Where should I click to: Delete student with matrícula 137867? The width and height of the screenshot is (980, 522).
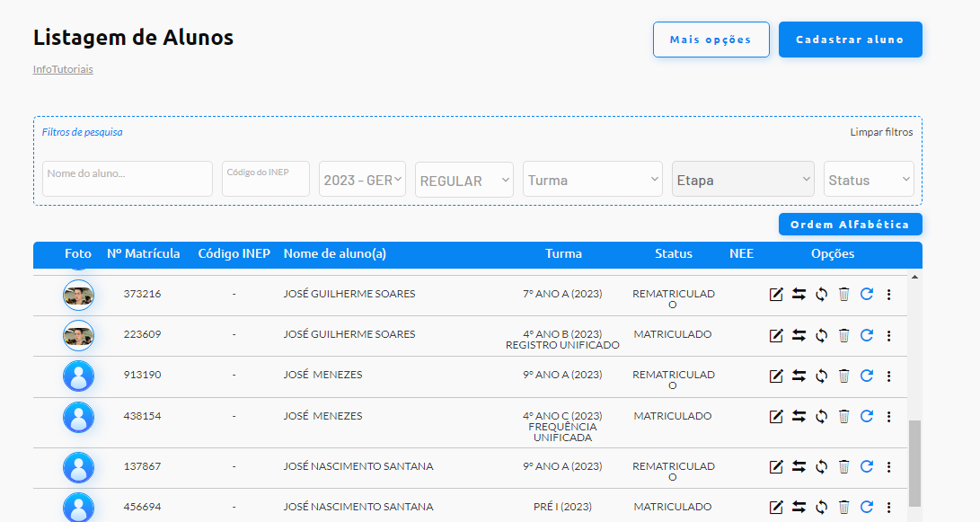click(843, 466)
